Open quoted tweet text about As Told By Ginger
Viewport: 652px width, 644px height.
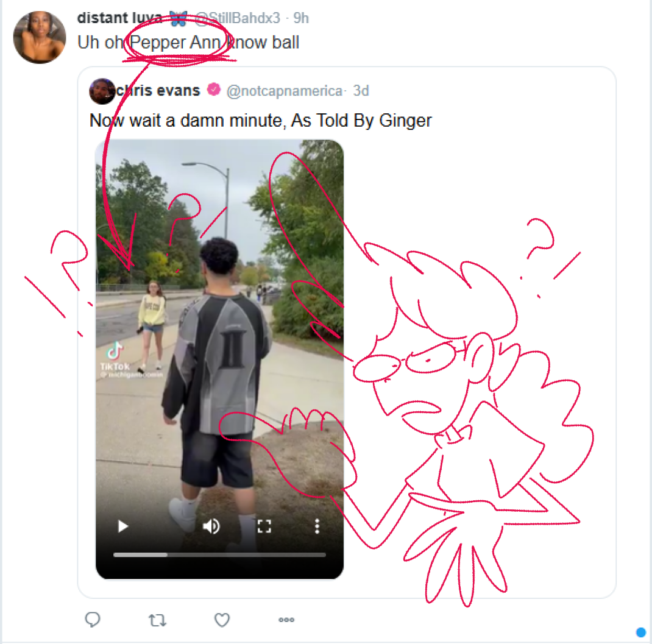261,121
